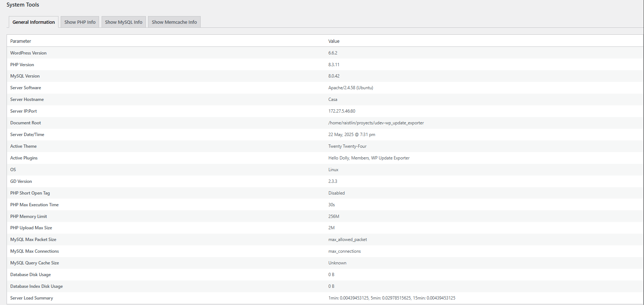This screenshot has height=305, width=644.
Task: Open the Show PHP Info tab
Action: (x=80, y=22)
